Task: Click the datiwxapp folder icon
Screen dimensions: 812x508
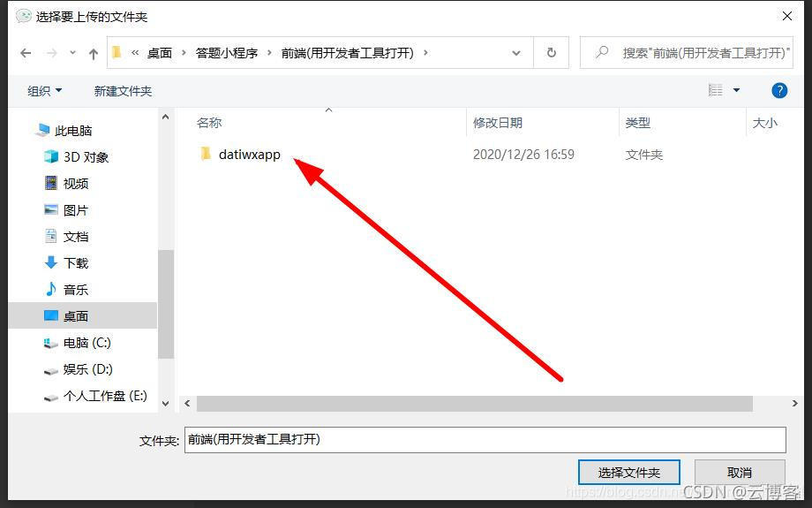Action: pyautogui.click(x=206, y=154)
